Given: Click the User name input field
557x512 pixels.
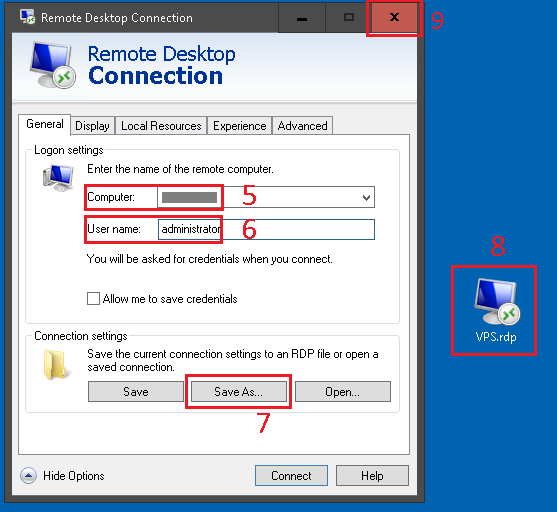Looking at the screenshot, I should (266, 229).
